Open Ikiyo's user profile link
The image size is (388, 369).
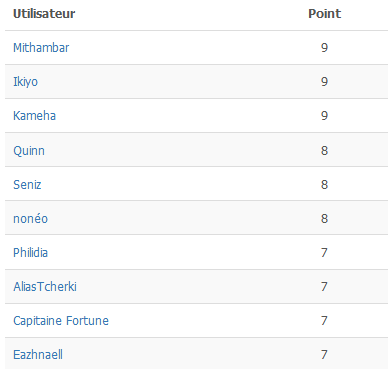(25, 82)
